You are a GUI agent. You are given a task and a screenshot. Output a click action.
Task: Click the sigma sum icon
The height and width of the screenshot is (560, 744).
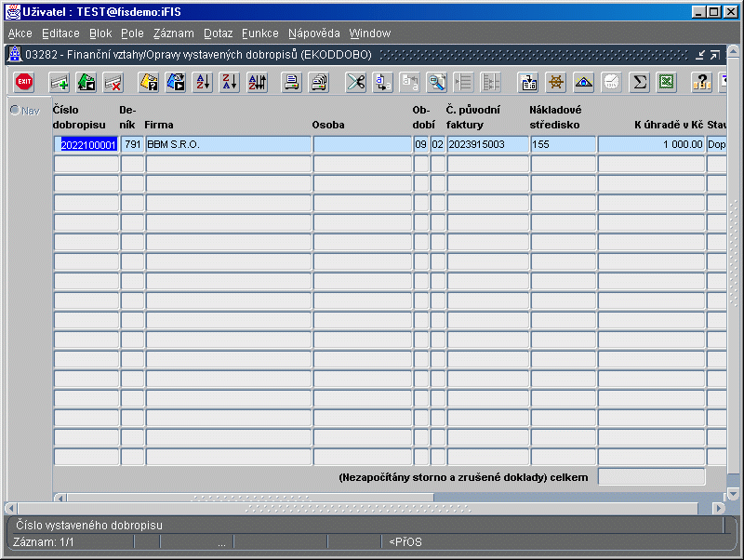pyautogui.click(x=639, y=83)
